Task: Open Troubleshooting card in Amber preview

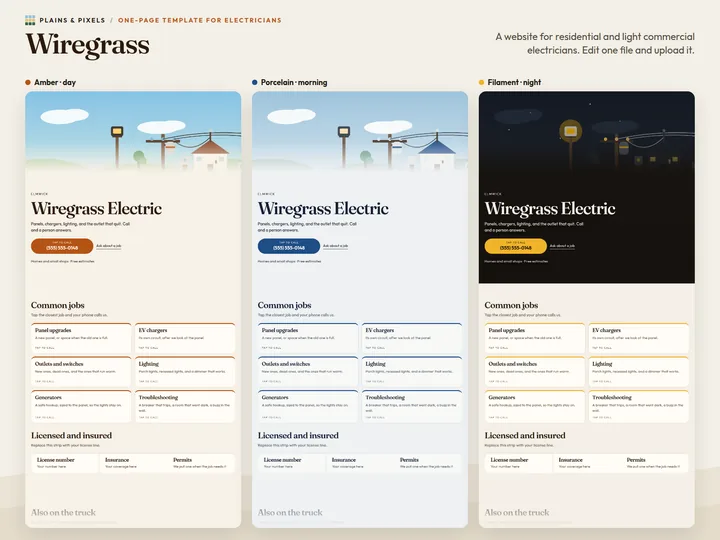Action: [185, 406]
